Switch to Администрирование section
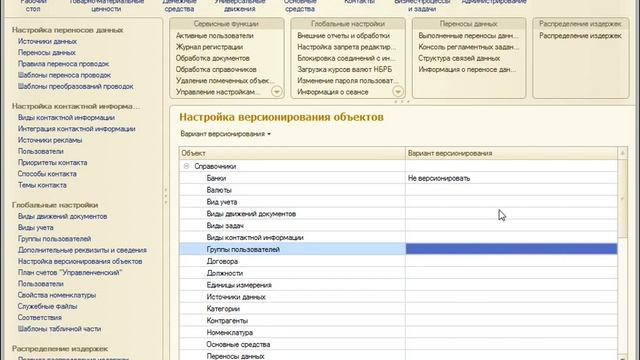 pos(494,2)
